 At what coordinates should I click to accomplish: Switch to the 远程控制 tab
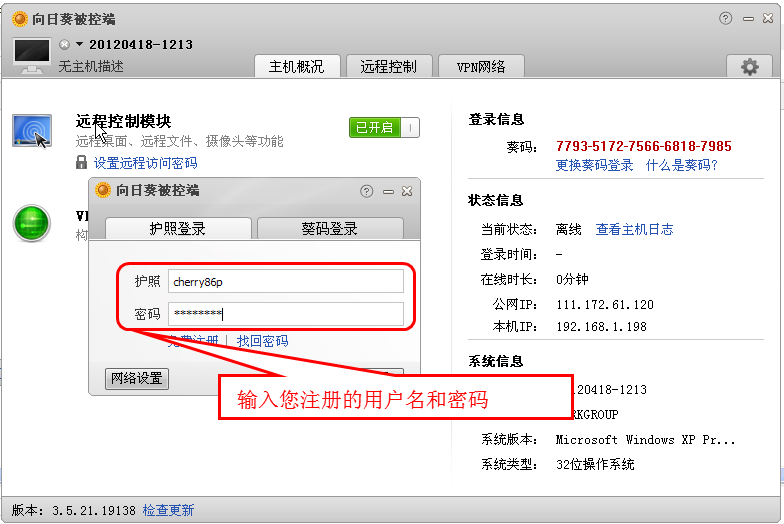pos(389,66)
